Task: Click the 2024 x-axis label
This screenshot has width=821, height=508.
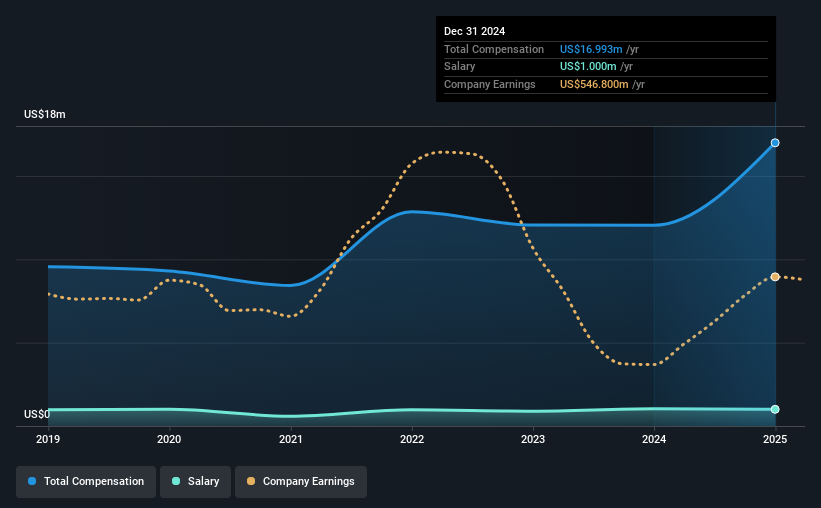Action: point(654,439)
